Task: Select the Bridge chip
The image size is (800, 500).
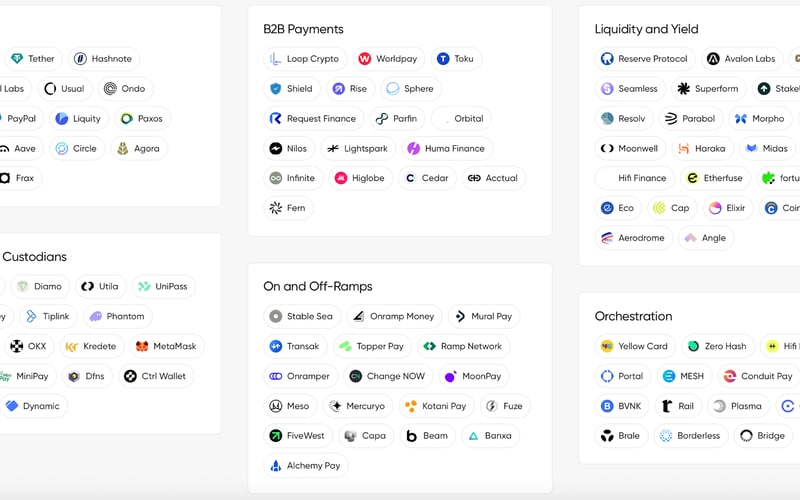Action: 763,436
